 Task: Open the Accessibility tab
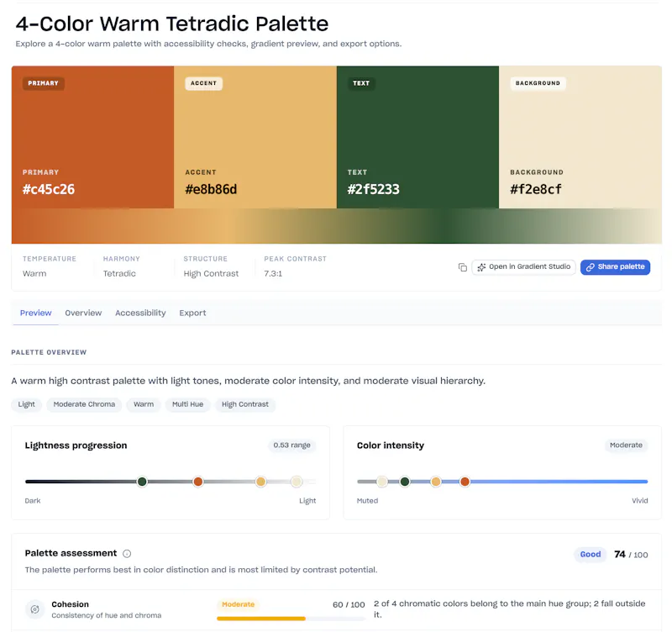140,313
